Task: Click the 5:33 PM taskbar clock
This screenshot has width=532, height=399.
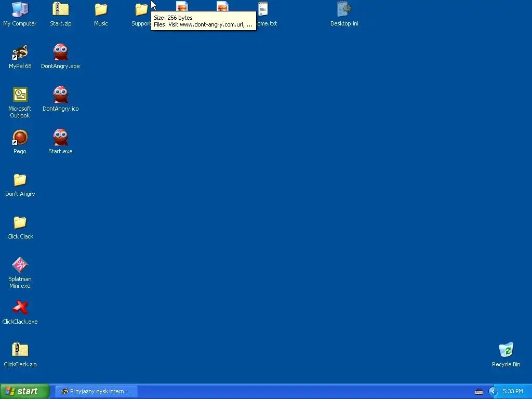Action: [512, 391]
